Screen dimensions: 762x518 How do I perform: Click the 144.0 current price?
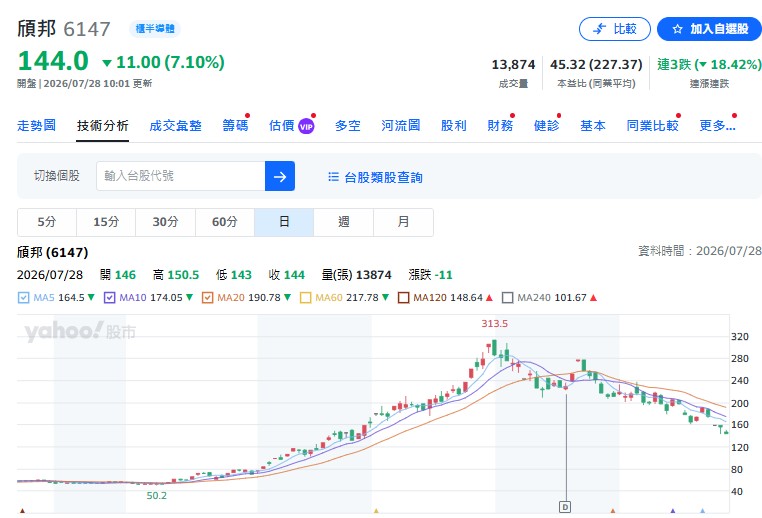tap(53, 61)
